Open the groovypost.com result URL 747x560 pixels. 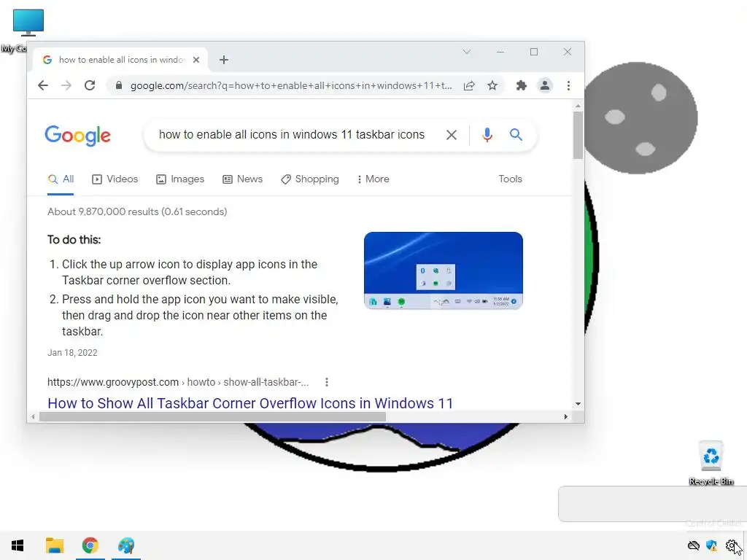(178, 382)
